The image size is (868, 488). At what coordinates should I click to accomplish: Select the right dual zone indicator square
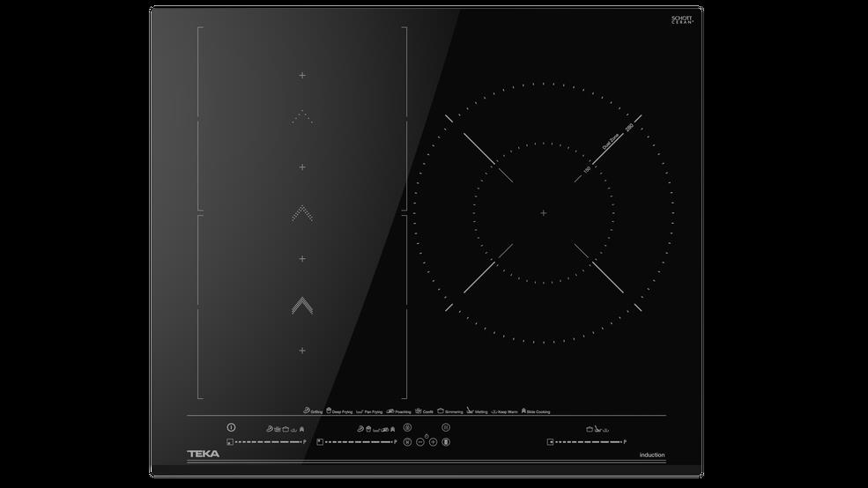point(550,441)
